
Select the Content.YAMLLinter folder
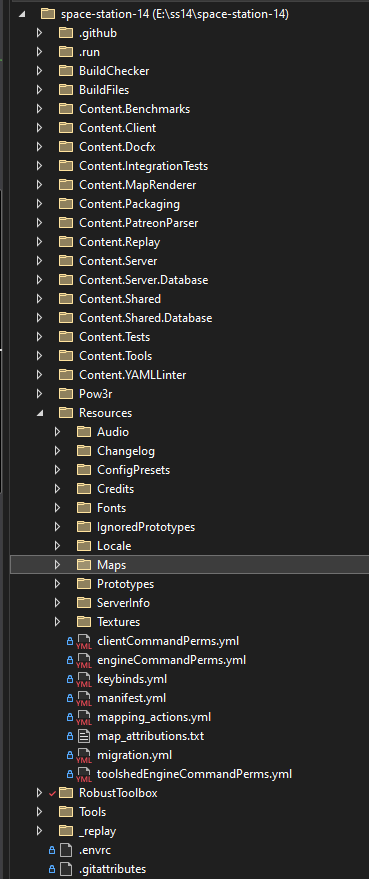pos(133,375)
